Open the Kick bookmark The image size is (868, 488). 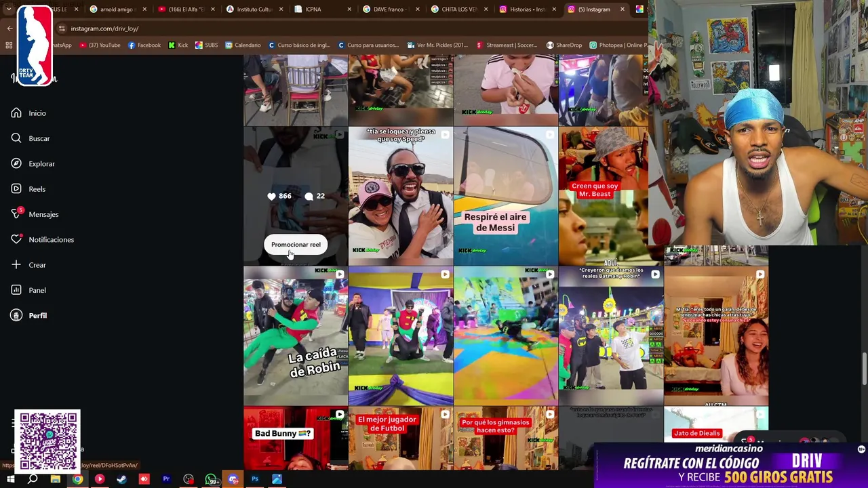178,45
